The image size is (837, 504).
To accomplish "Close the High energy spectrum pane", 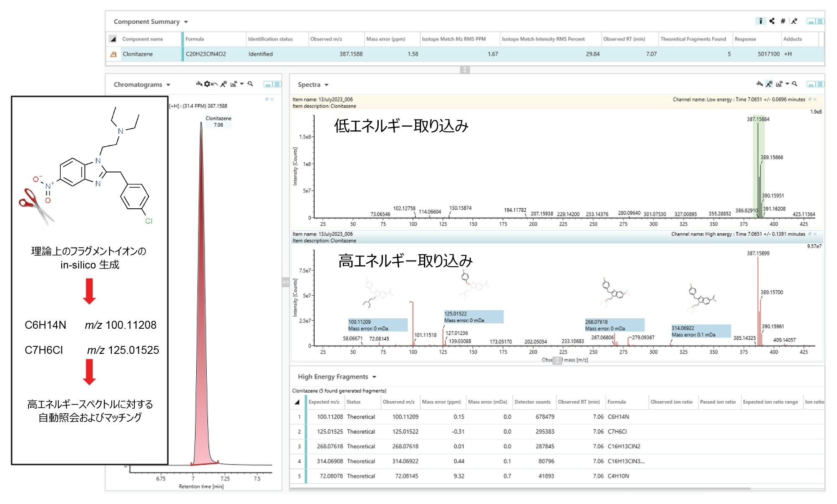I will [x=815, y=234].
